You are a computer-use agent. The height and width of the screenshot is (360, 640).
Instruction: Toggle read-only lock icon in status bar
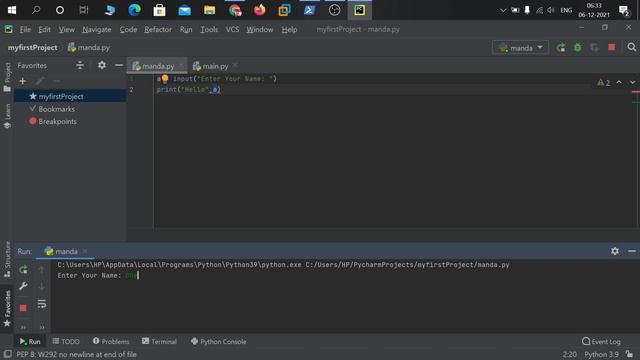(629, 354)
